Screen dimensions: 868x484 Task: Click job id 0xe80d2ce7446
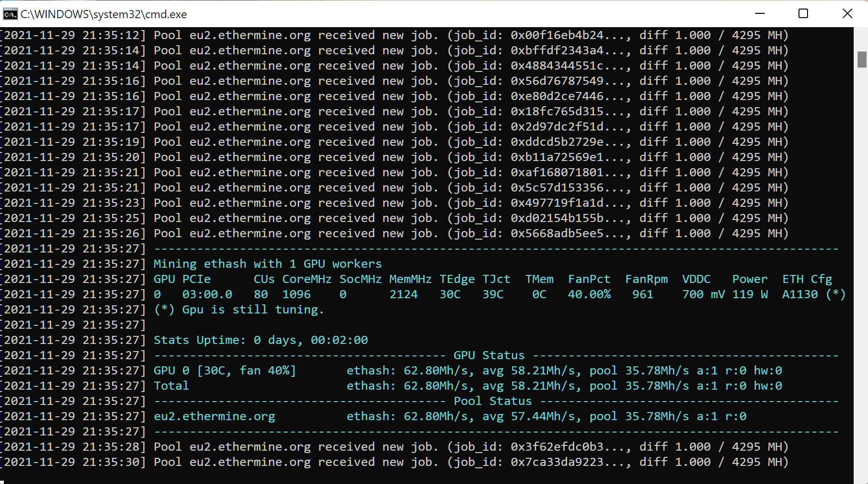(x=557, y=96)
